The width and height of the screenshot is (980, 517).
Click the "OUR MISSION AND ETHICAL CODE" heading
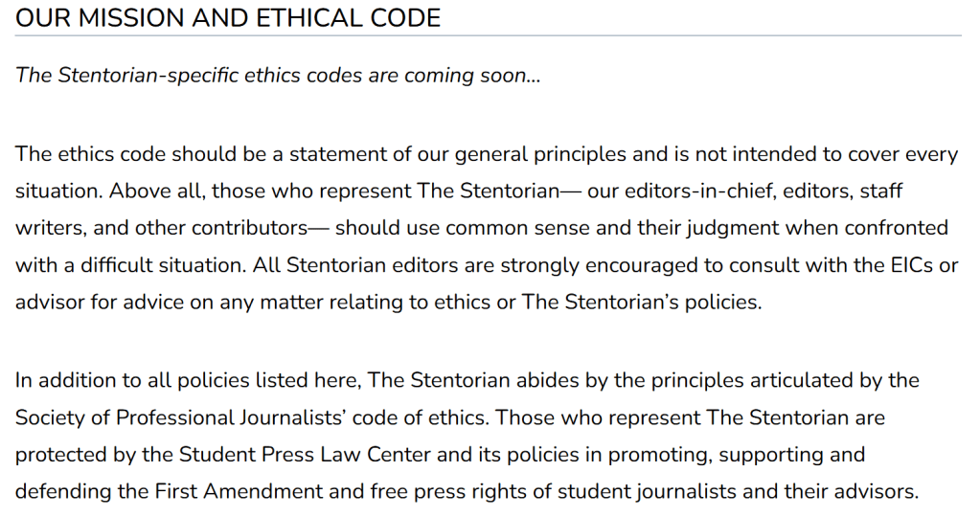coord(228,18)
